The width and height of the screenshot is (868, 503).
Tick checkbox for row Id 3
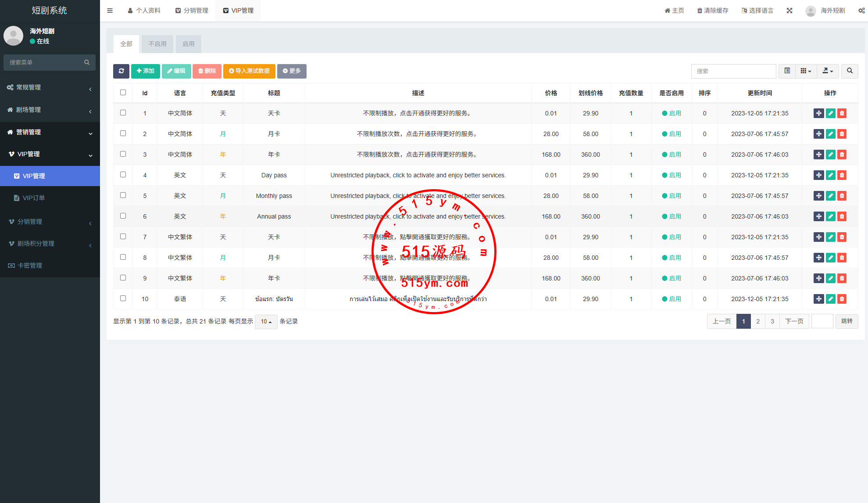(x=123, y=154)
